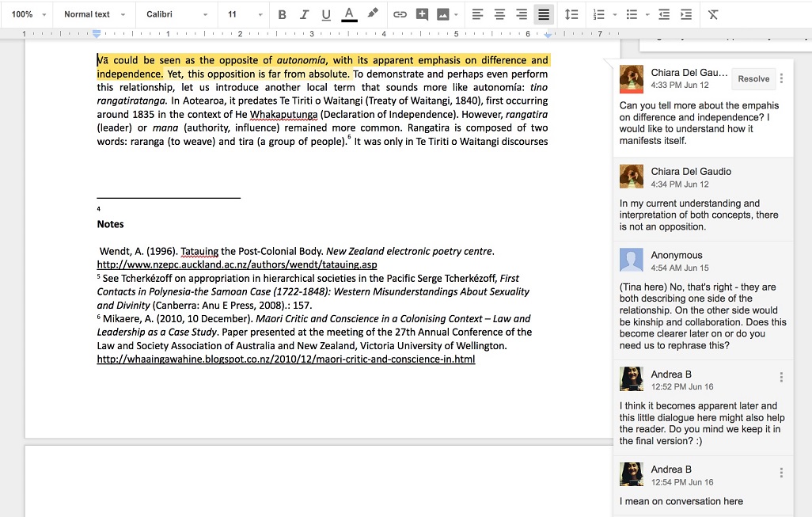Click the Anonymous user avatar
This screenshot has height=517, width=812.
click(x=632, y=260)
